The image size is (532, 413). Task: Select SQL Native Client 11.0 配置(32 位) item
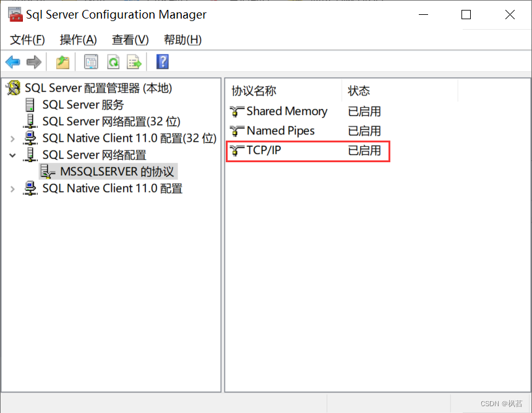129,138
